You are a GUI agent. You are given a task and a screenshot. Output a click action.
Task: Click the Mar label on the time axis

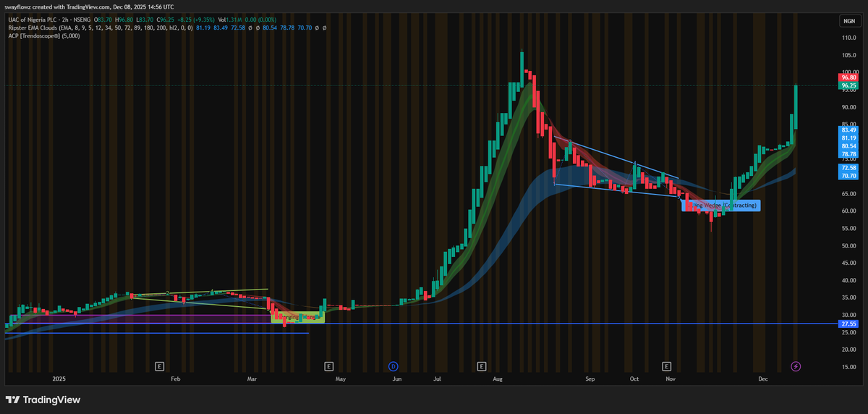click(x=252, y=379)
